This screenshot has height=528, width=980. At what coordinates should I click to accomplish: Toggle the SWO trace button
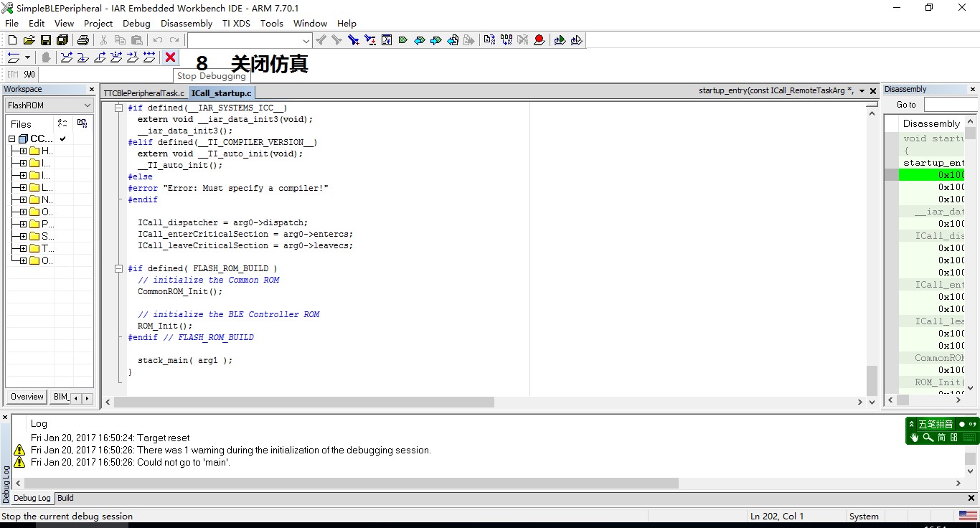tap(29, 75)
